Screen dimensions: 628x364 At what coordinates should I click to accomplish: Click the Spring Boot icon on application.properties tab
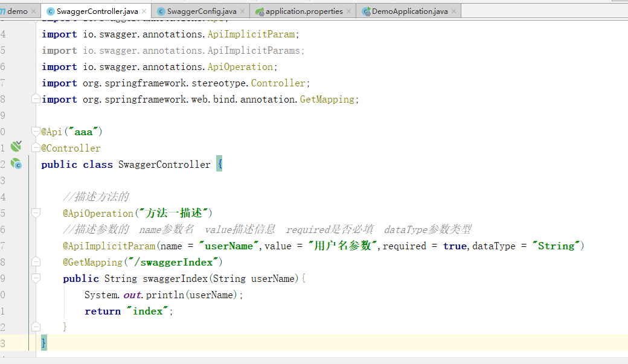(x=260, y=10)
